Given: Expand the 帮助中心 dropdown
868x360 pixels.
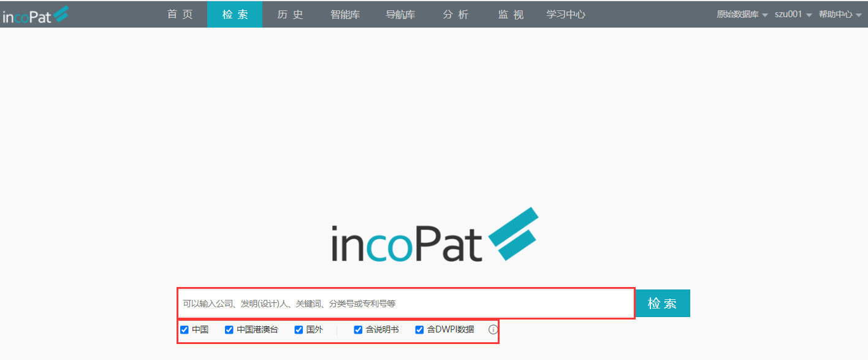Looking at the screenshot, I should (840, 15).
